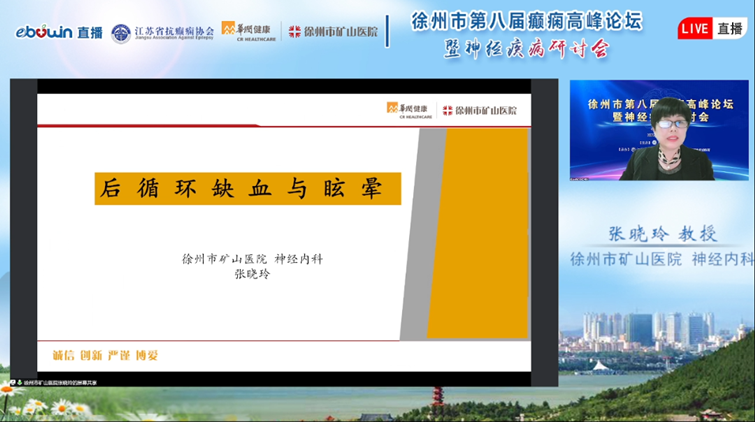The height and width of the screenshot is (422, 755).
Task: Click the 张晓玲 教授 speaker caption
Action: pos(662,234)
